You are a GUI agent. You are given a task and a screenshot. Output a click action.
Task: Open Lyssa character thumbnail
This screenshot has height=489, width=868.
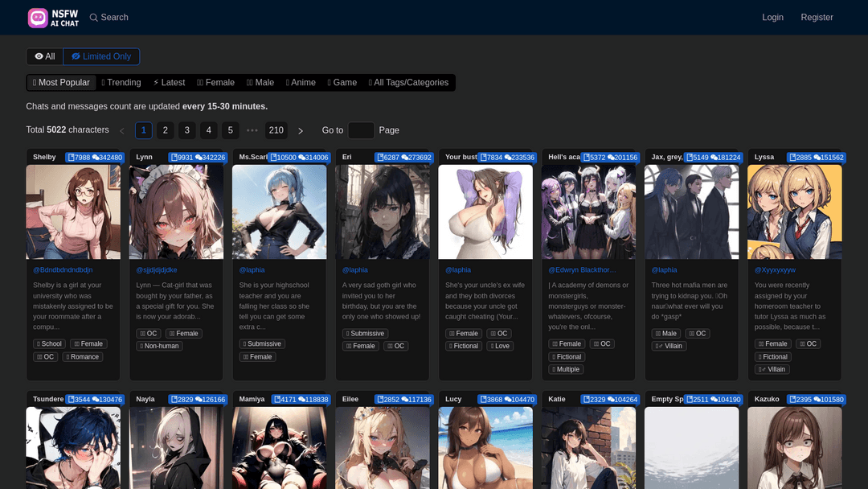794,212
